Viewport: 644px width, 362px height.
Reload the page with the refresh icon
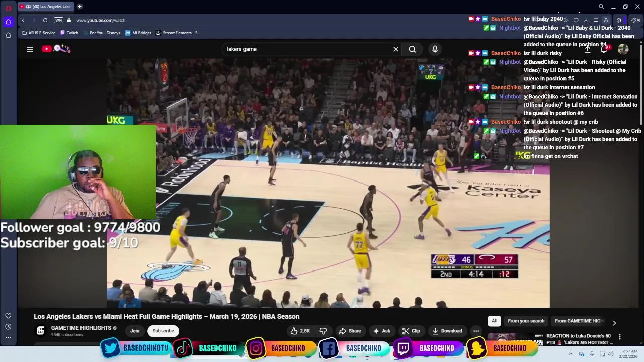[45, 20]
